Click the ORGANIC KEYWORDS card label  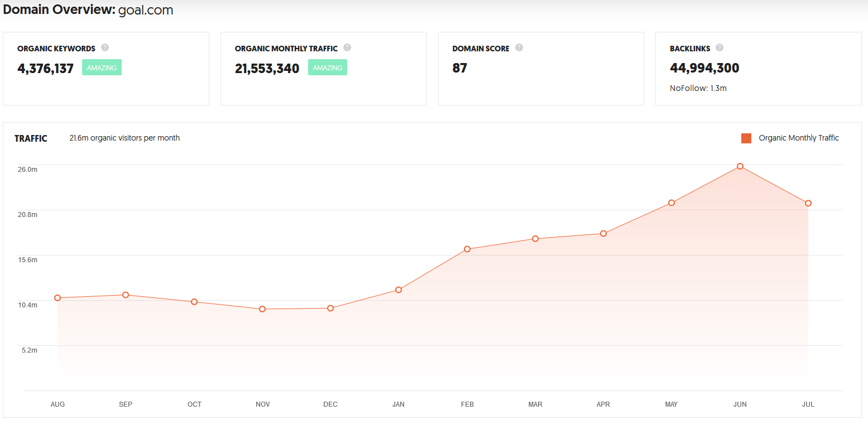(x=56, y=49)
